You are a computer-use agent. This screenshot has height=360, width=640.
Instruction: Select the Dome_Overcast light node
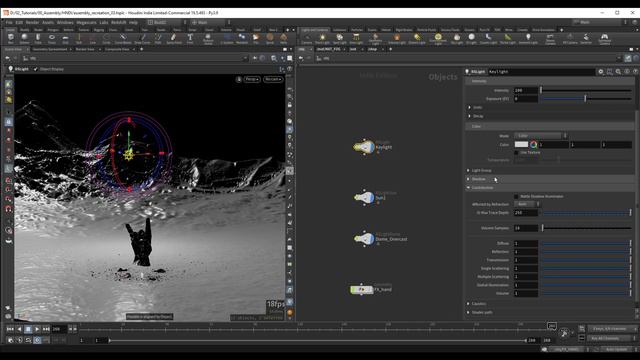point(364,239)
